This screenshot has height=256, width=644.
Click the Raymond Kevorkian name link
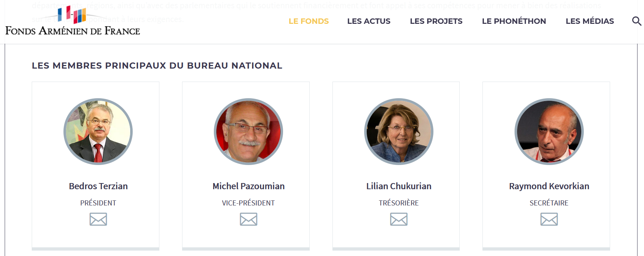(549, 186)
